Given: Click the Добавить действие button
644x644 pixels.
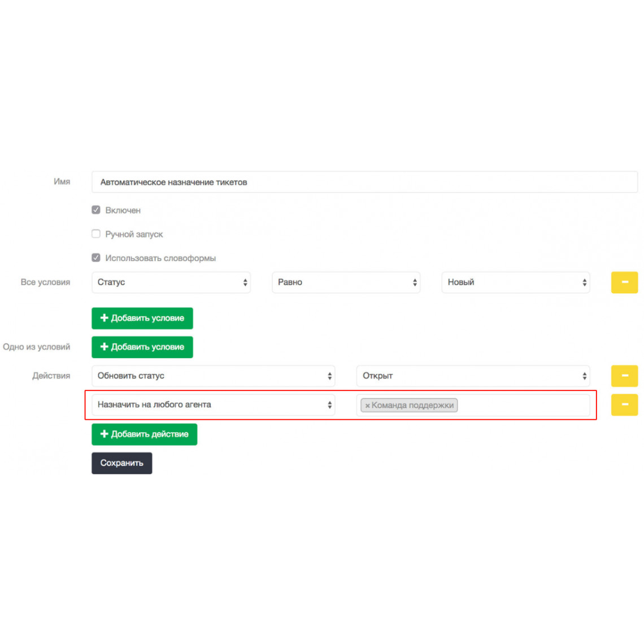Looking at the screenshot, I should point(144,434).
